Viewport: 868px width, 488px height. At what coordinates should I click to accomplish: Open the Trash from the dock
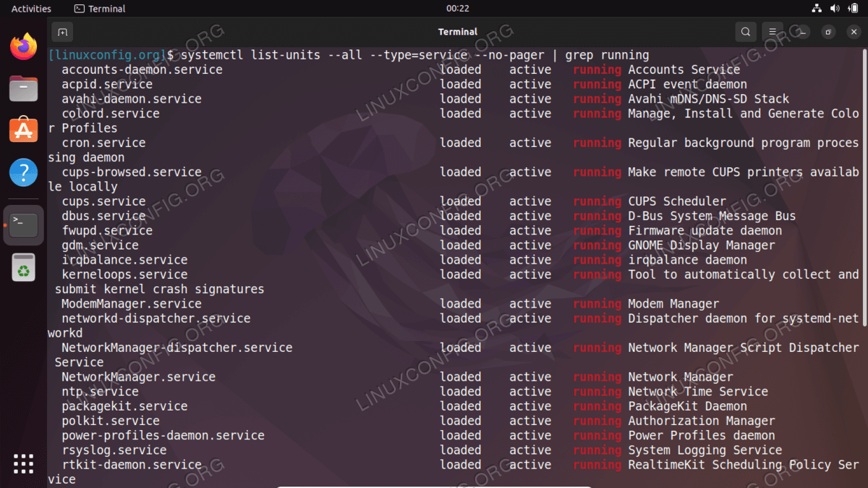tap(24, 268)
